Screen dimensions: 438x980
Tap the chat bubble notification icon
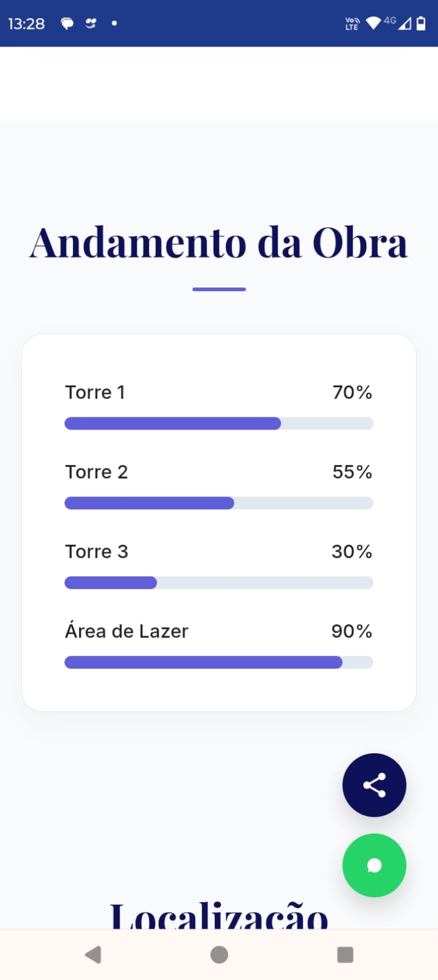click(x=67, y=23)
